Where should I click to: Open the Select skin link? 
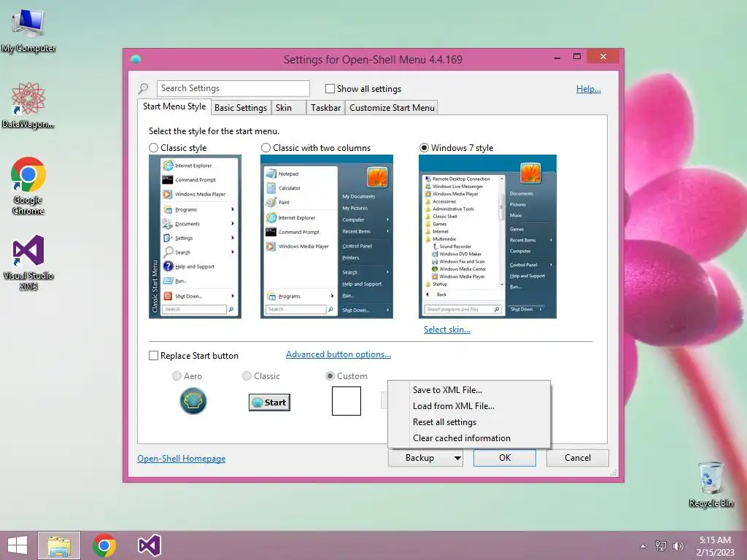[447, 330]
